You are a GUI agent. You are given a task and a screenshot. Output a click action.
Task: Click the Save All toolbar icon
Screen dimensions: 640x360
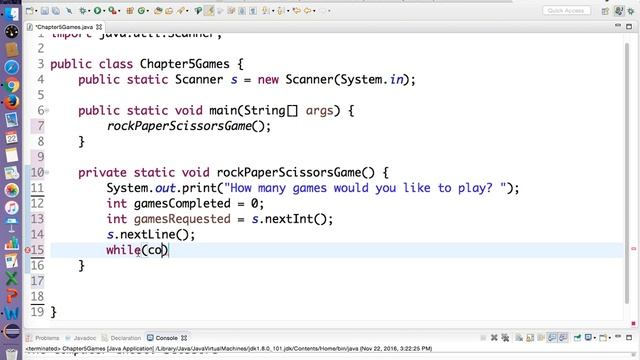pos(56,11)
